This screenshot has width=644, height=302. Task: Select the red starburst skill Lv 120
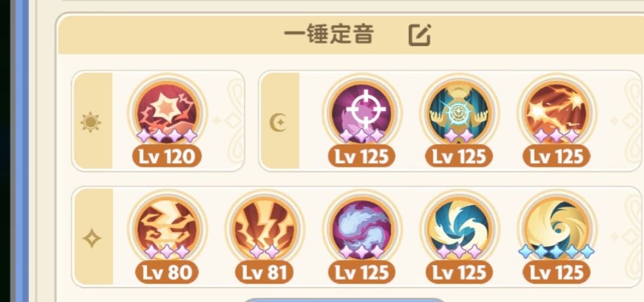click(167, 112)
